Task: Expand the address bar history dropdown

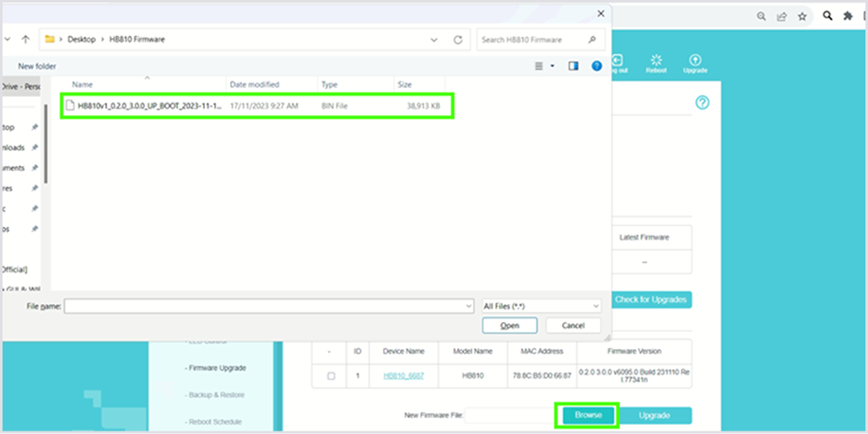Action: pos(434,40)
